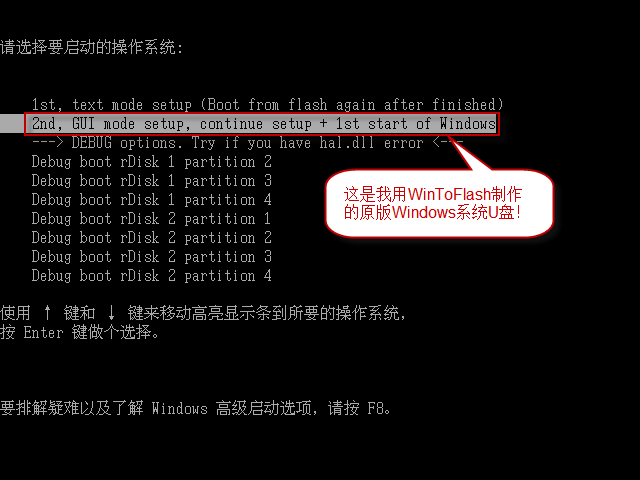This screenshot has width=640, height=480.
Task: Click the up arrow symbol in instructions
Action: point(47,313)
